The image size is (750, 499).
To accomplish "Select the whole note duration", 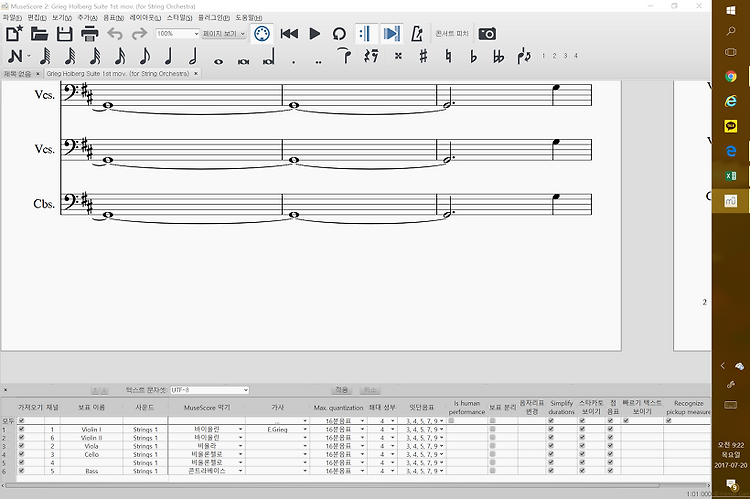I will 219,61.
